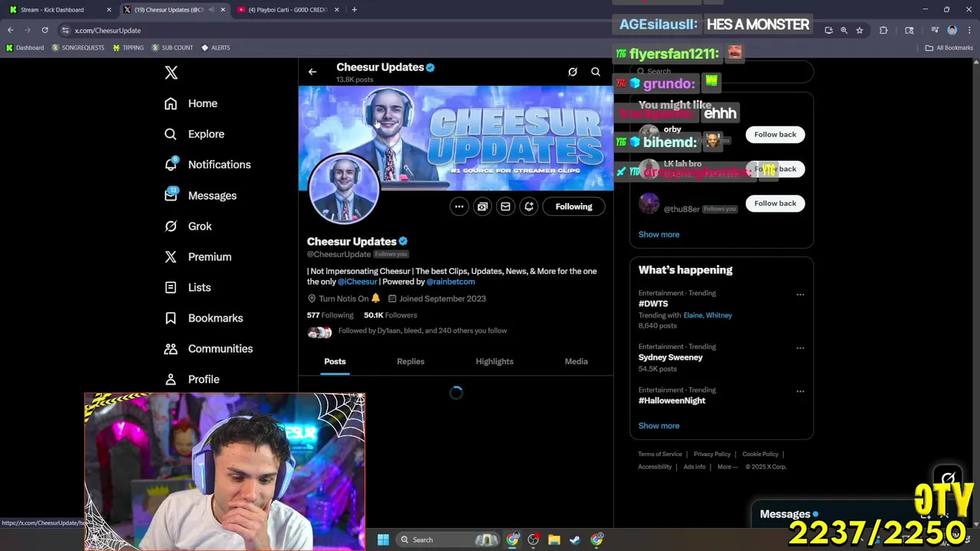The height and width of the screenshot is (551, 980).
Task: Open Grok from the sidebar
Action: pos(188,226)
